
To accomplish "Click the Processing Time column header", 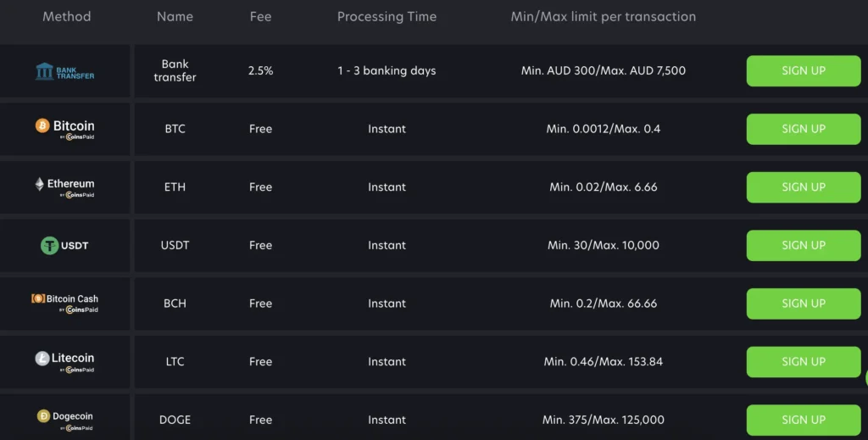I will tap(387, 17).
